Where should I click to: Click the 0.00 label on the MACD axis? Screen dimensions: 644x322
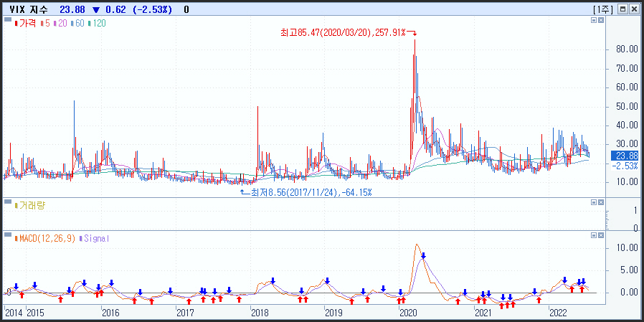pos(629,293)
